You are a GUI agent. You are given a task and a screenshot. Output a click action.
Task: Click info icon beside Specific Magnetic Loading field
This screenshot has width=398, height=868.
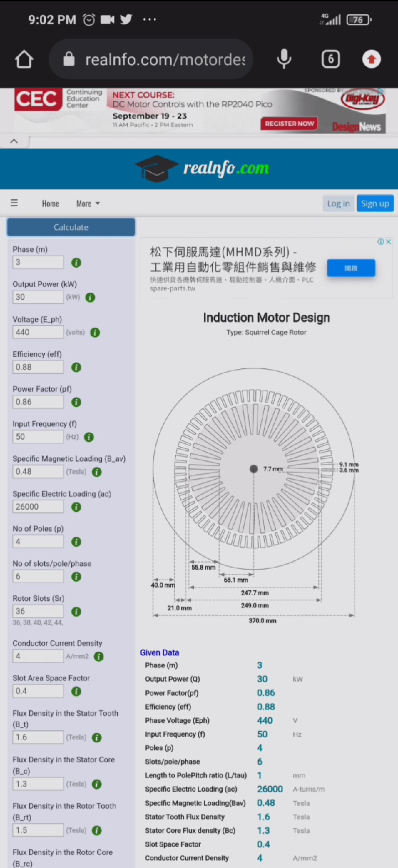(x=97, y=472)
